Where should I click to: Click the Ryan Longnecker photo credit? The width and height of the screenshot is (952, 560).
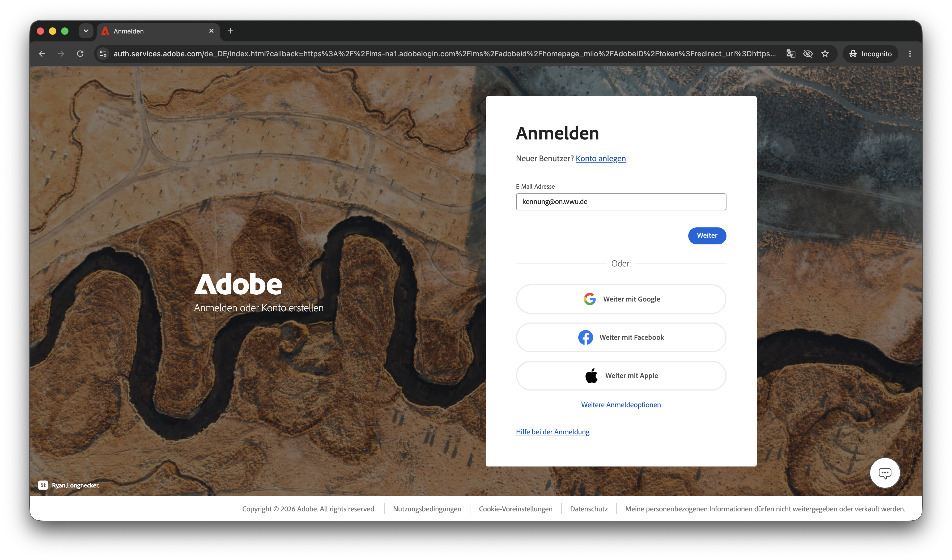coord(75,485)
